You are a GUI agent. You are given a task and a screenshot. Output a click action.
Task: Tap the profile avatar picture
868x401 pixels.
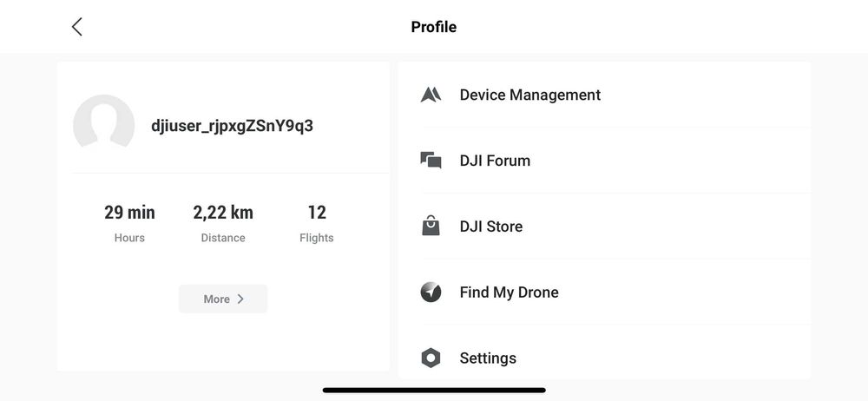tap(104, 125)
